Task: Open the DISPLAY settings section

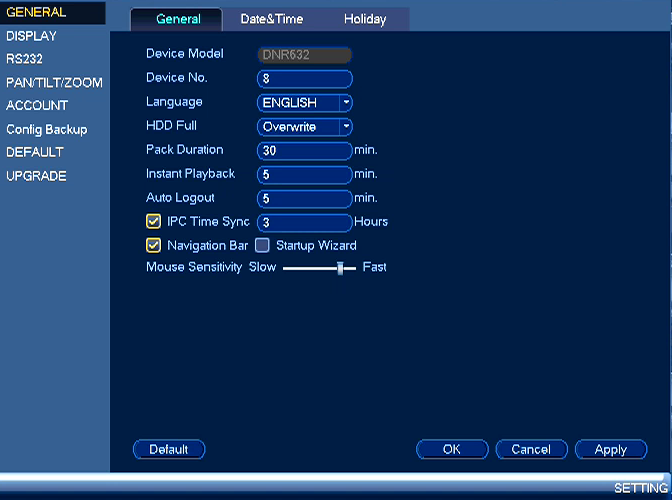Action: (31, 36)
